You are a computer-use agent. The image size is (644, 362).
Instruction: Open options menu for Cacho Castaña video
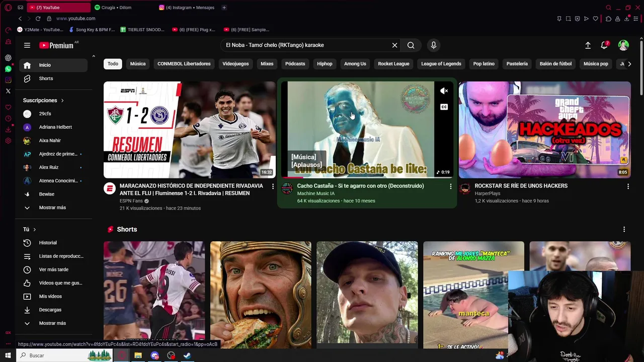pyautogui.click(x=450, y=187)
